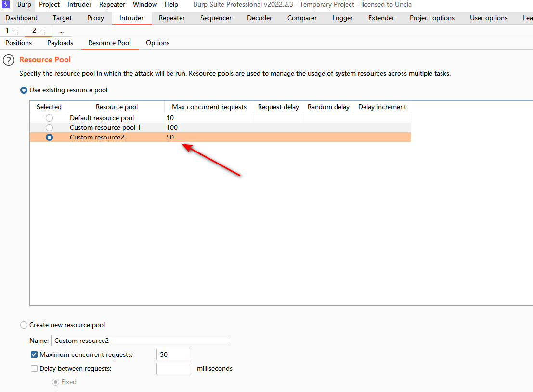Sort by Max concurrent requests column

pos(209,107)
